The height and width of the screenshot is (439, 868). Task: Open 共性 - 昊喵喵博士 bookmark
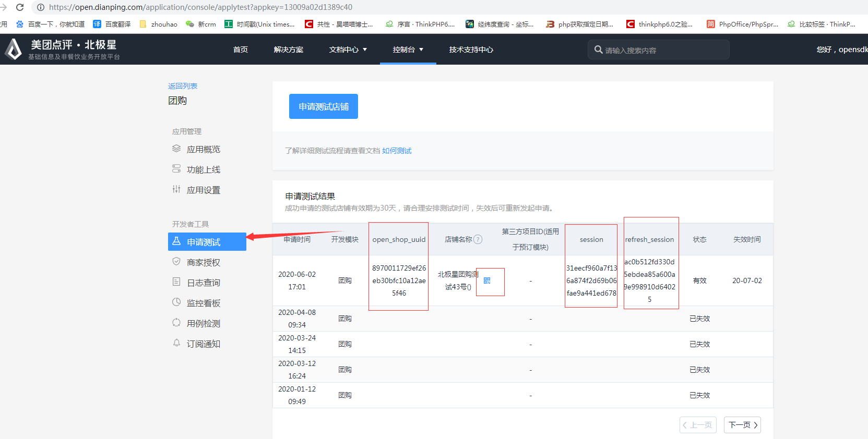click(x=339, y=24)
